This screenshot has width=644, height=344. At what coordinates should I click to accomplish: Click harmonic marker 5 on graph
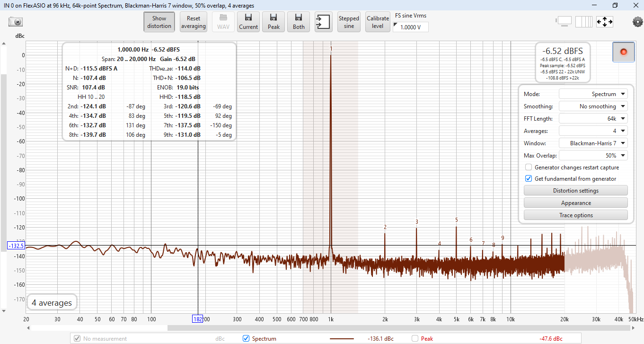tap(457, 220)
